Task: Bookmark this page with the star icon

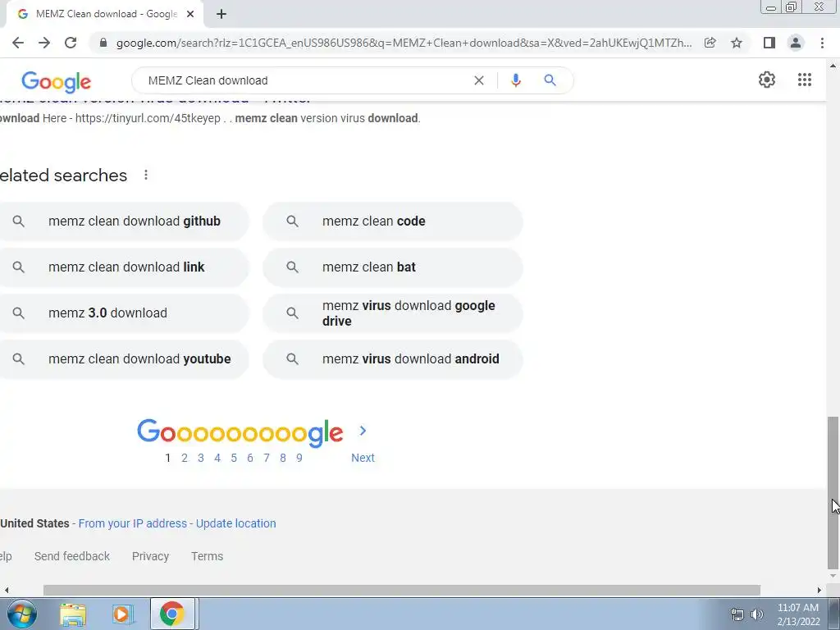Action: pyautogui.click(x=737, y=43)
